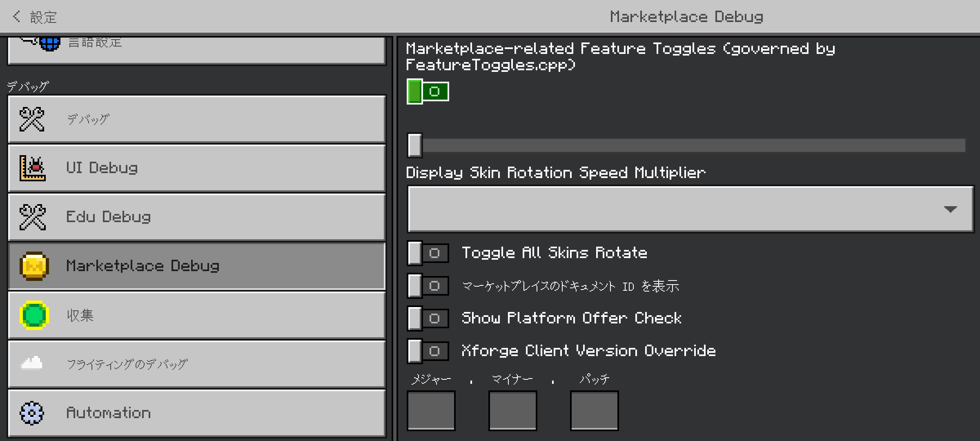
Task: Switch to the Automation settings tab
Action: click(x=196, y=413)
